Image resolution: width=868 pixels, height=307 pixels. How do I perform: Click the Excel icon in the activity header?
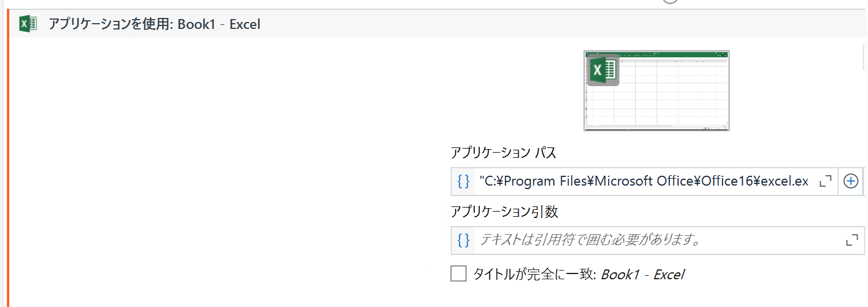pyautogui.click(x=28, y=24)
